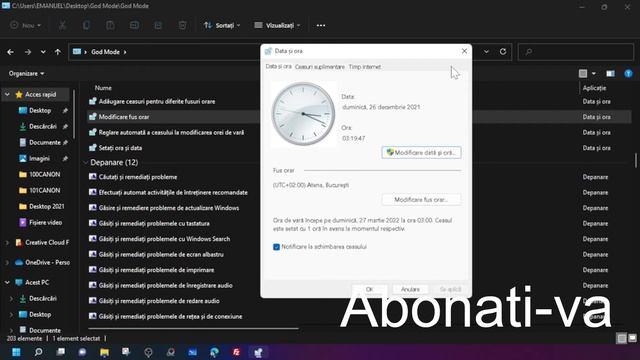Click the Share icon in Explorer toolbar
The image size is (640, 360).
click(158, 25)
